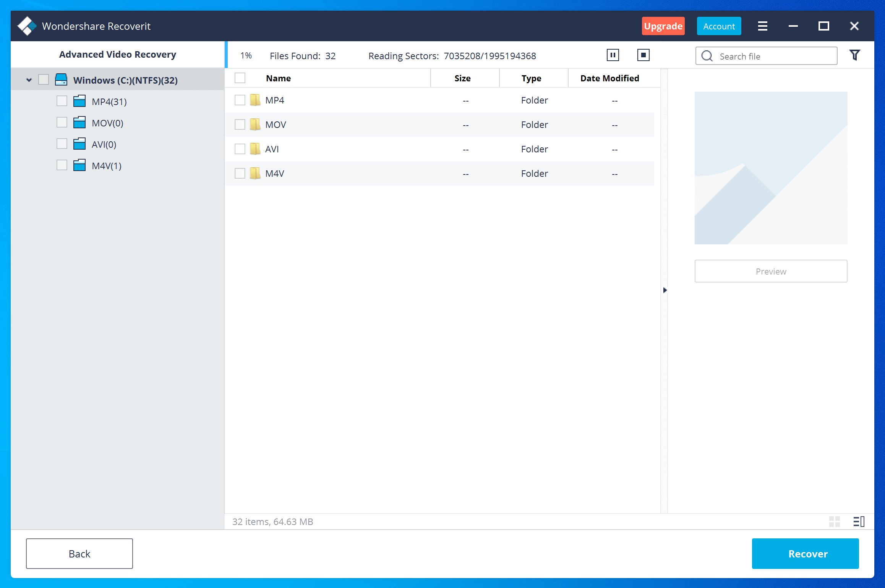Screen dimensions: 885x588
Task: Click the AVI folder icon in file list
Action: (x=255, y=149)
